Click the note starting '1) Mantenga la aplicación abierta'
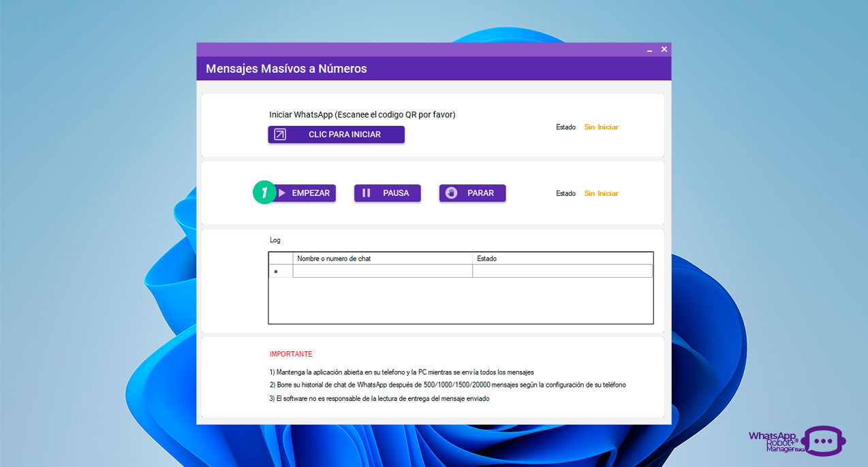The image size is (868, 467). [401, 372]
